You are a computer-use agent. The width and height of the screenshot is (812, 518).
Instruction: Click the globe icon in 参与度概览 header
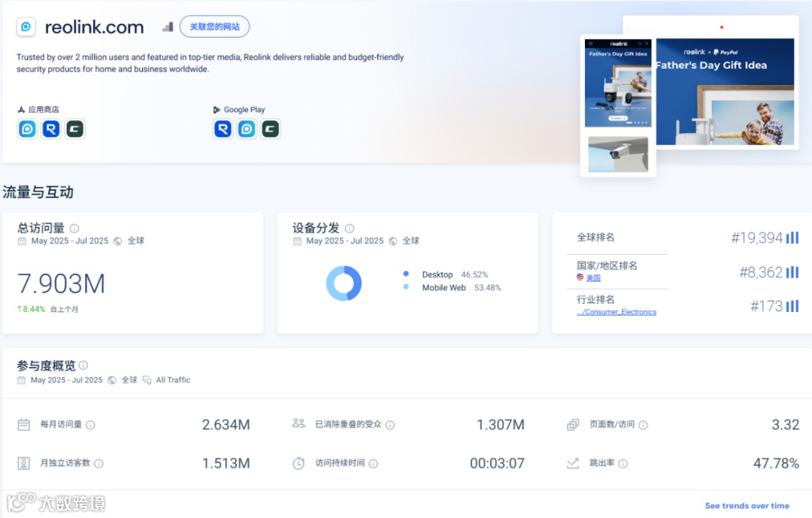112,380
